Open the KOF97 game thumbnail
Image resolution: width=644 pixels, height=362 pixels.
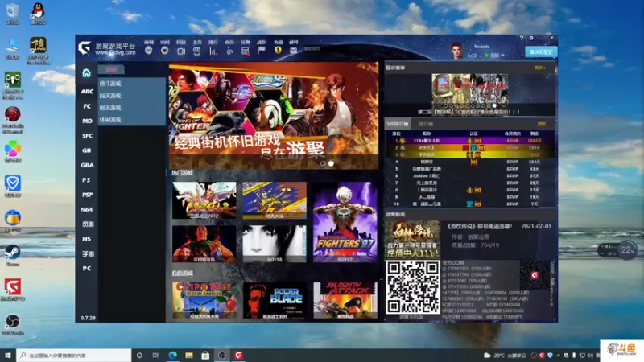pos(345,222)
